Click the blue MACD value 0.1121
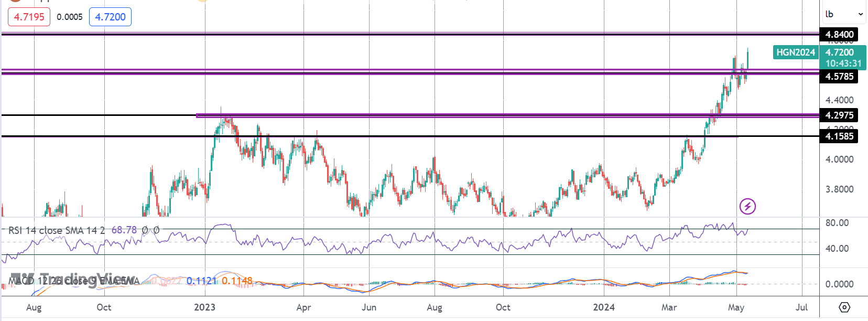Viewport: 868px width, 321px height. [201, 281]
